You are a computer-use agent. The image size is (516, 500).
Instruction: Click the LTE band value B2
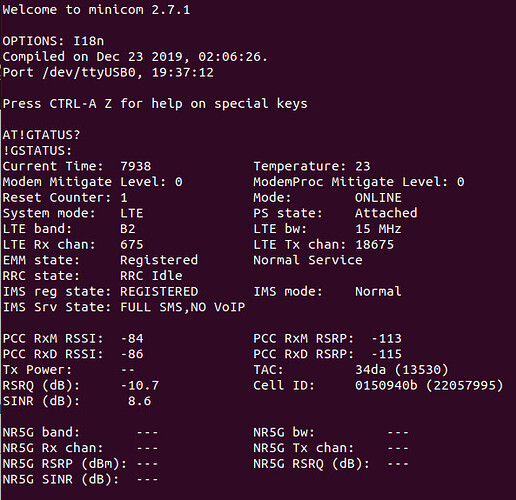[128, 229]
